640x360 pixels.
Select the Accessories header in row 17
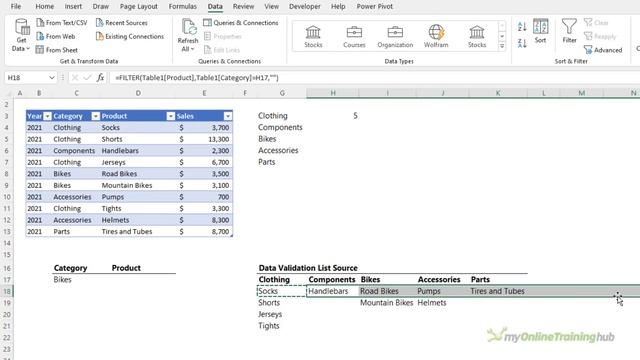[442, 280]
